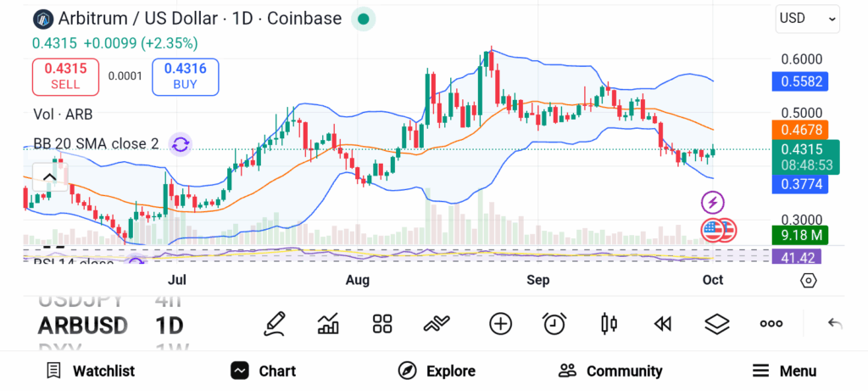Open the three-dots more options menu
The height and width of the screenshot is (391, 868).
point(771,323)
